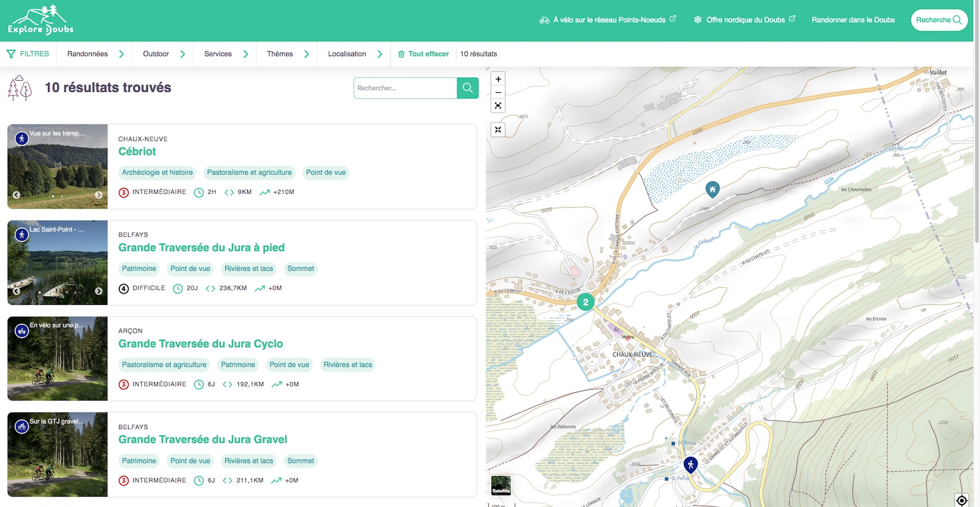Click the map cluster marker labeled 2
The image size is (980, 507).
586,302
